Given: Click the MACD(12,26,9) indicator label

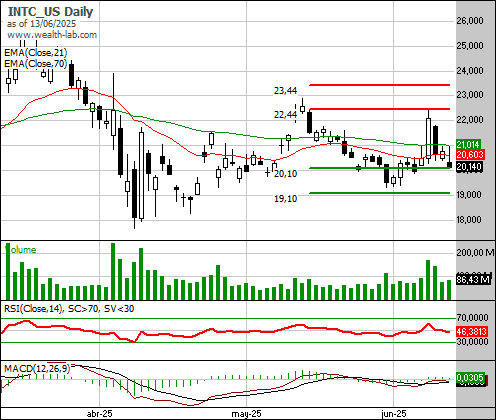Looking at the screenshot, I should coord(37,369).
